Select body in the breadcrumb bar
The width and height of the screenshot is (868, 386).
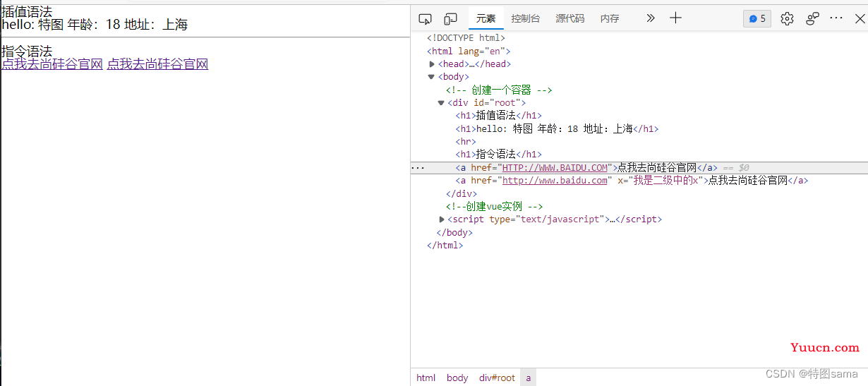coord(457,378)
